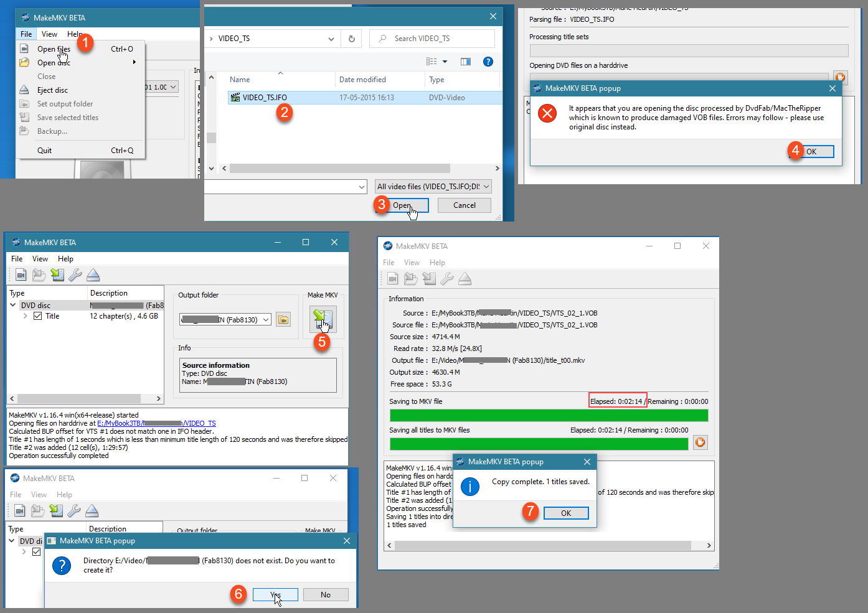The height and width of the screenshot is (613, 868).
Task: Click the 12 chapter(s), 4.6 GB description
Action: 124,316
